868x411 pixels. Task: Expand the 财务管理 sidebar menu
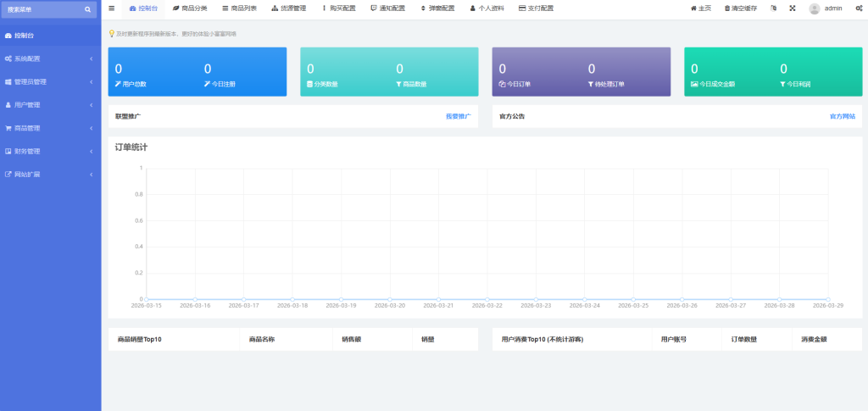coord(49,152)
